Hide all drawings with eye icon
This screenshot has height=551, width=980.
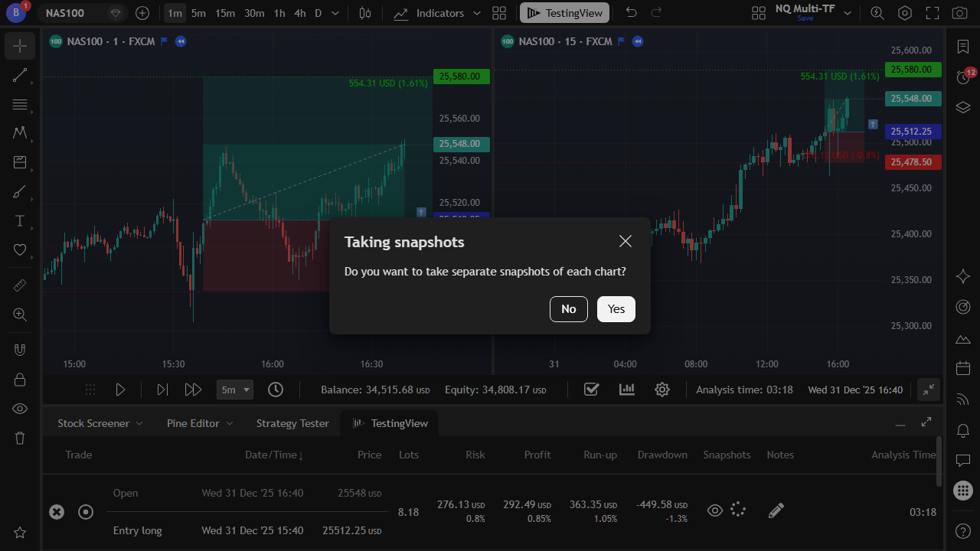(x=20, y=409)
